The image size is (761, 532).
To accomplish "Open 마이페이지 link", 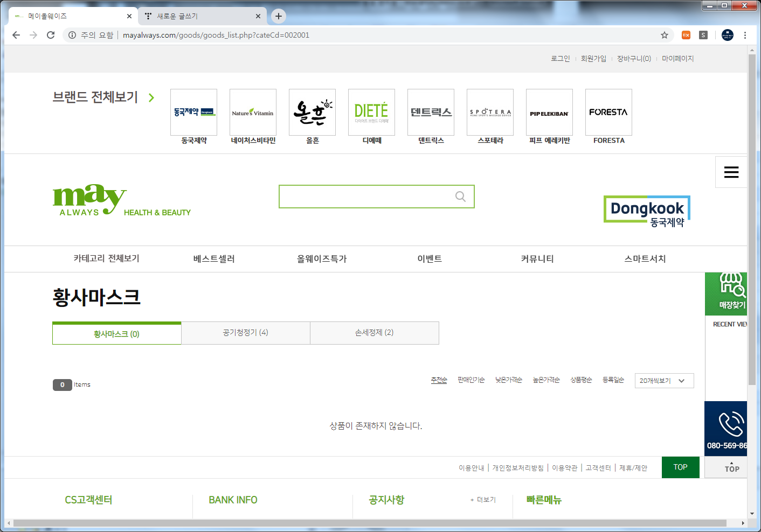I will tap(677, 58).
